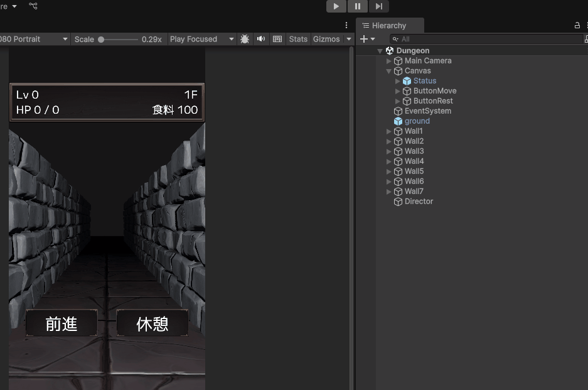Click the Hierarchy panel lock icon
Screen dimensions: 588x390
[577, 26]
